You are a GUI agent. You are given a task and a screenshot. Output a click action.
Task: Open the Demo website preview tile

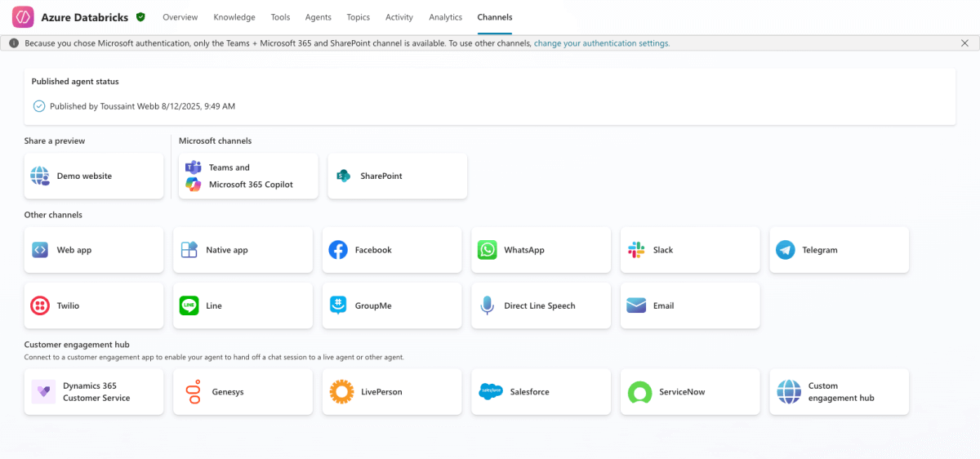(x=94, y=176)
